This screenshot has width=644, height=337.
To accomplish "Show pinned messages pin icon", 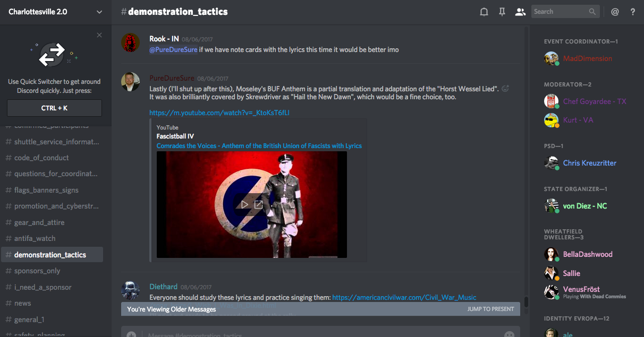I will coord(502,12).
